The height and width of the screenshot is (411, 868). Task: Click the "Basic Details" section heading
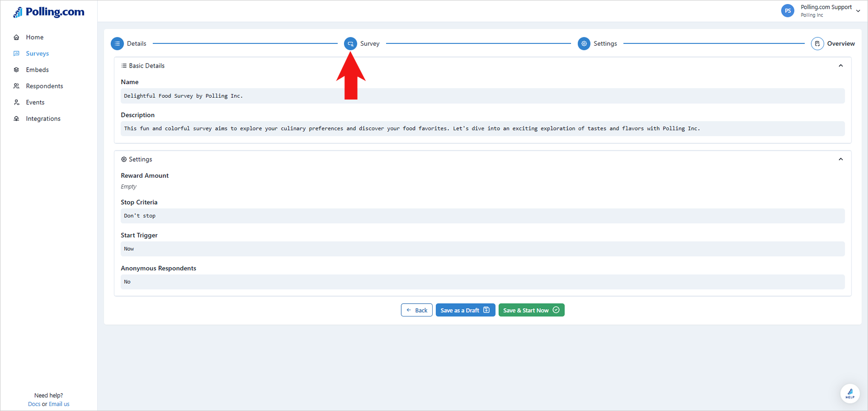coord(146,66)
